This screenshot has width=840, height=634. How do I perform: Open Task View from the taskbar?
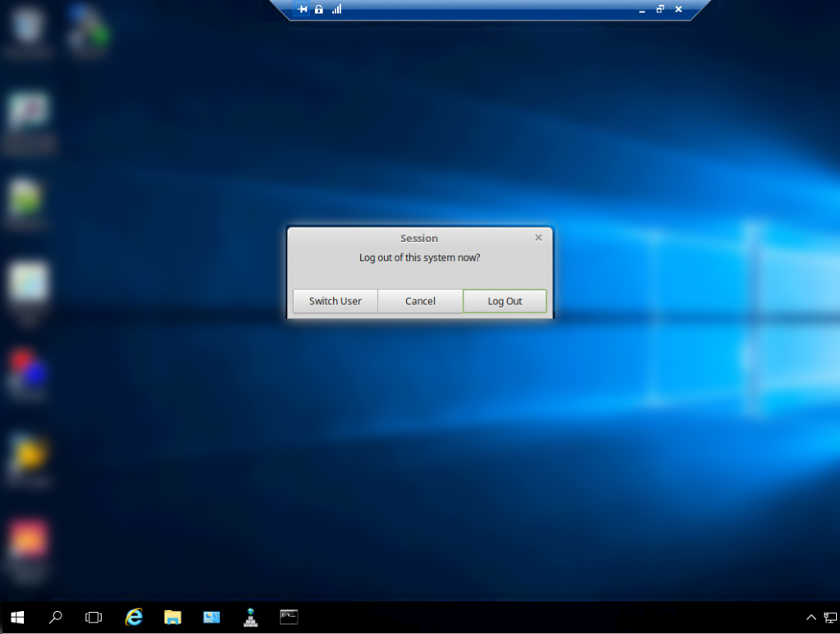pos(94,617)
